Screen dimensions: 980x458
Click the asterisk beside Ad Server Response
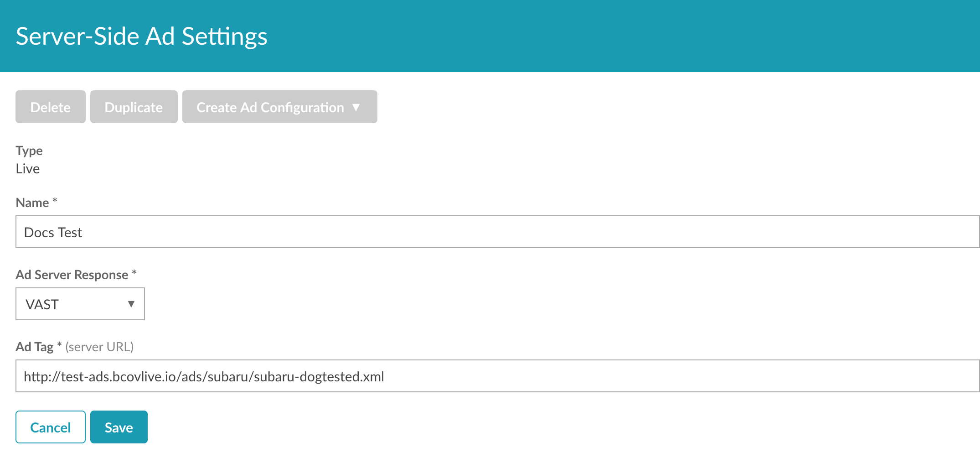click(134, 273)
